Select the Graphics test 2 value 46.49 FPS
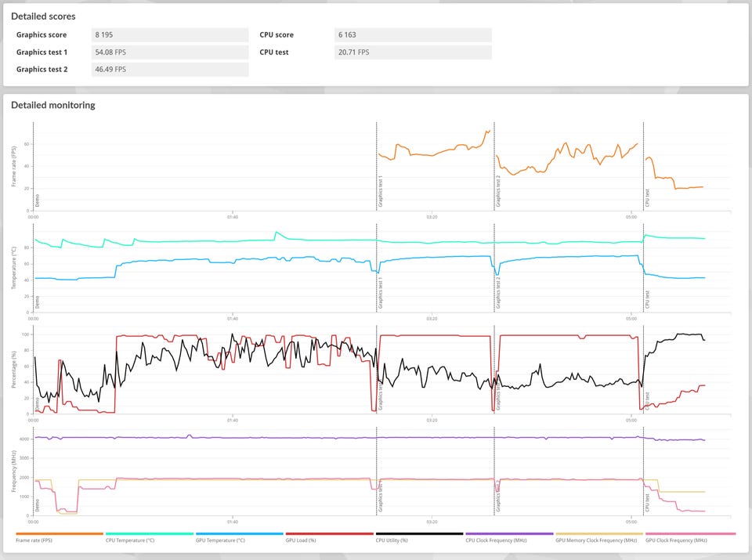The image size is (752, 560). point(170,70)
